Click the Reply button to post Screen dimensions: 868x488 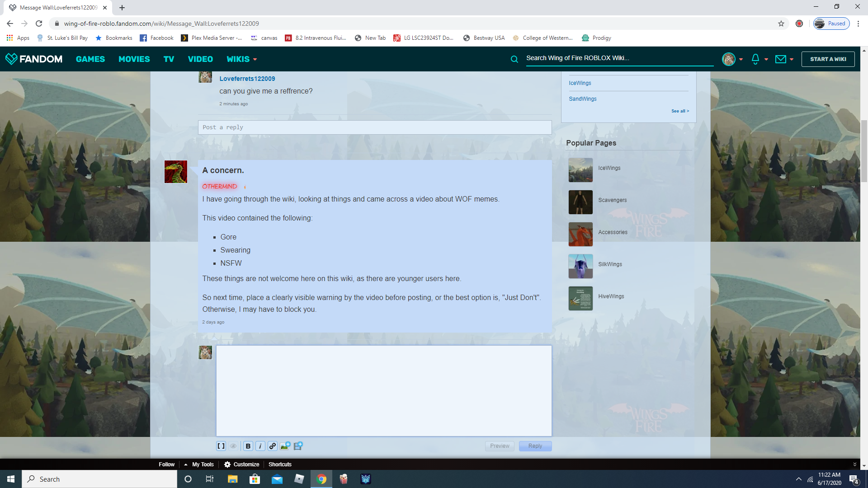(535, 446)
